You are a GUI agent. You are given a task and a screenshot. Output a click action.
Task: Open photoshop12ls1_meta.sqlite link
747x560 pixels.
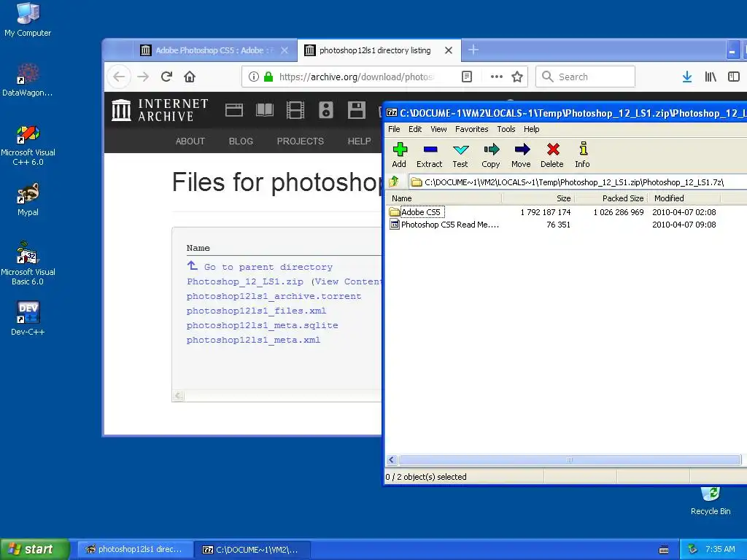tap(262, 325)
